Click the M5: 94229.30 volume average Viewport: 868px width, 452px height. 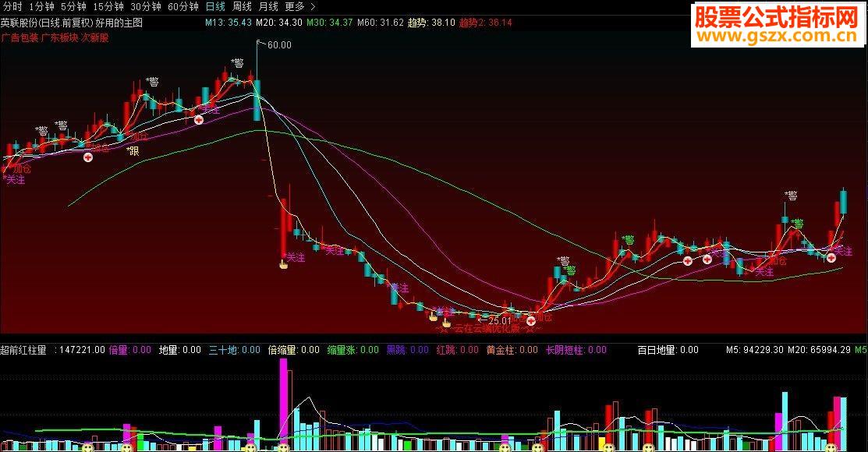click(753, 350)
